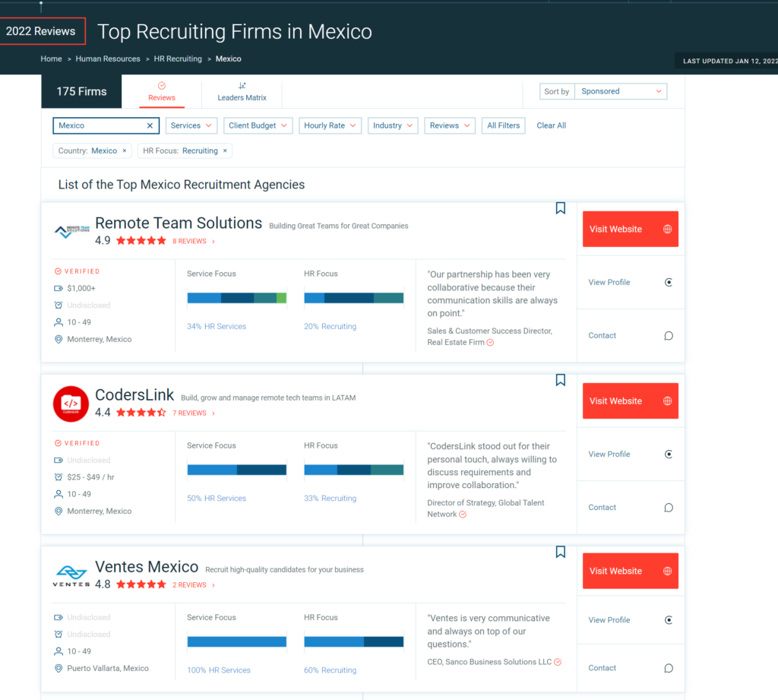This screenshot has height=700, width=778.
Task: Bookmark the Remote Team Solutions listing
Action: (x=560, y=208)
